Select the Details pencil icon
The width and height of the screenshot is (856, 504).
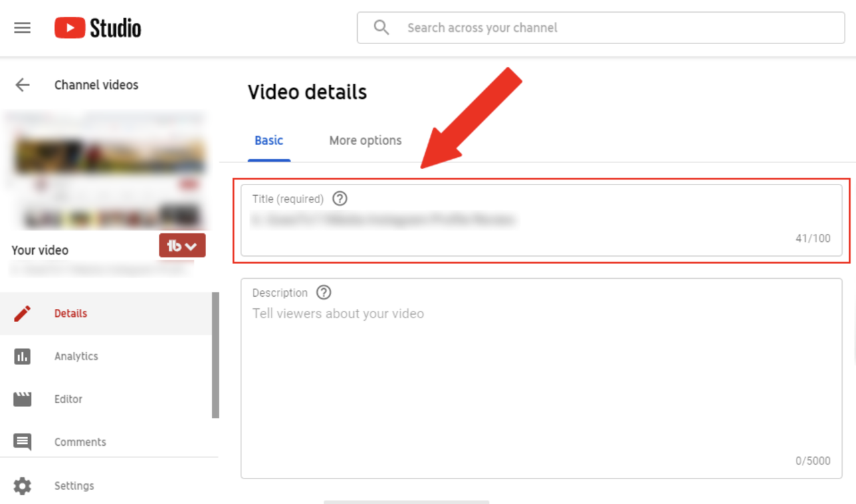click(22, 313)
